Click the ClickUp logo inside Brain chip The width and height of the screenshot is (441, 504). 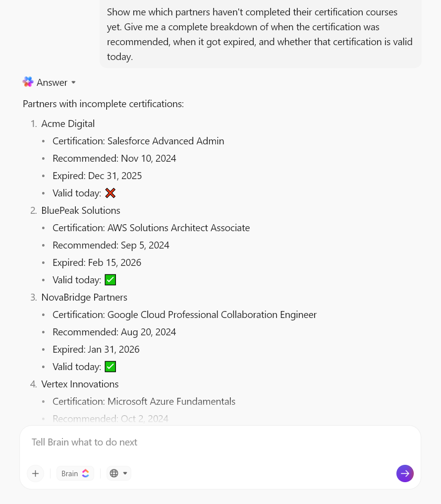(85, 473)
